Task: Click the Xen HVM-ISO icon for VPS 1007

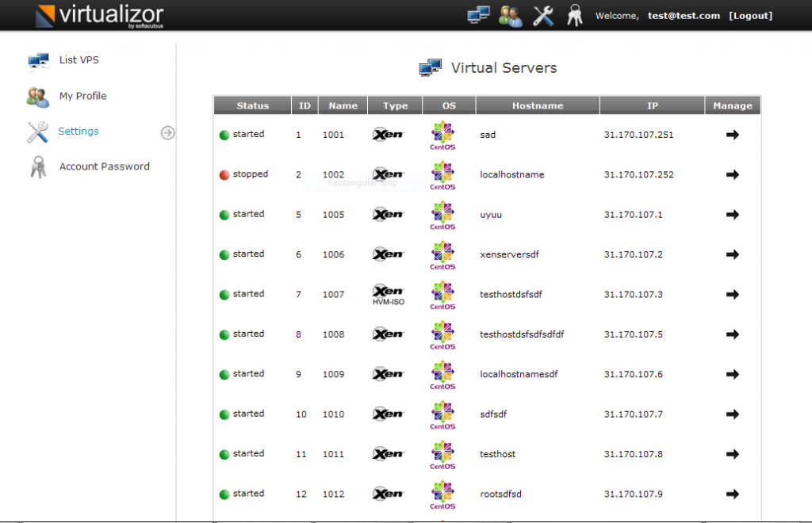Action: tap(388, 294)
